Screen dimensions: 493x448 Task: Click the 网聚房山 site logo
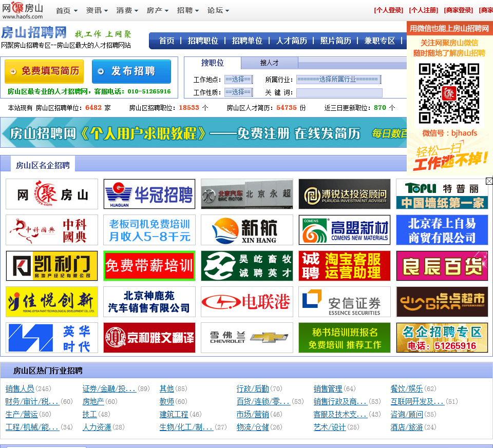[22, 10]
